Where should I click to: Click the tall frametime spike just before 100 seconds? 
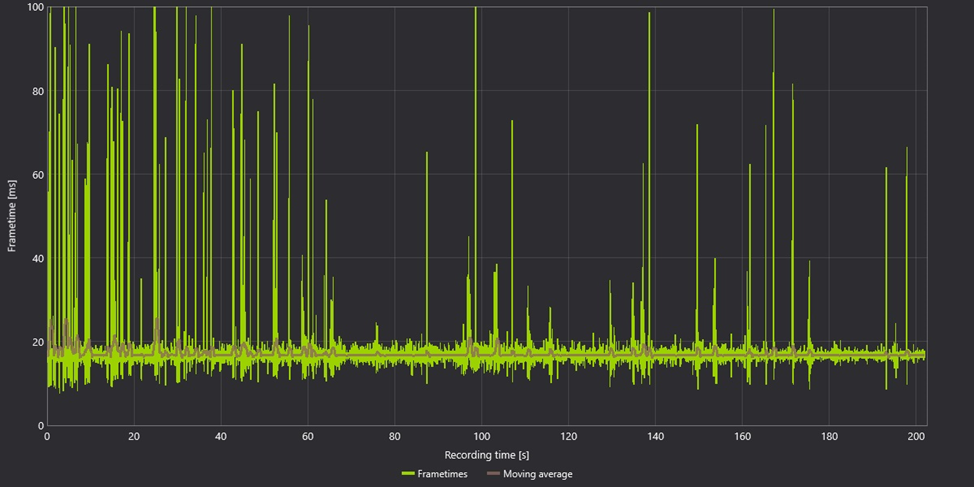coord(476,9)
